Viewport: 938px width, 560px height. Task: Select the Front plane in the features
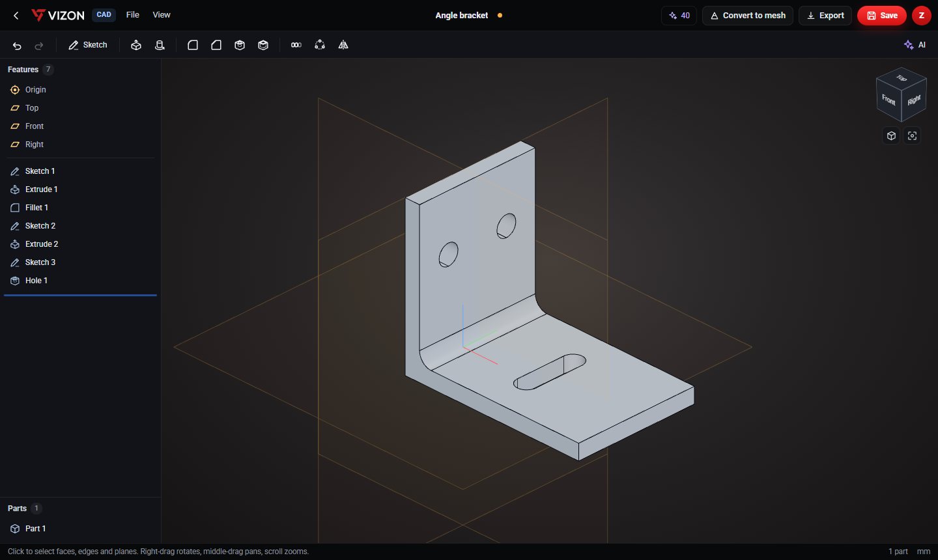point(80,126)
